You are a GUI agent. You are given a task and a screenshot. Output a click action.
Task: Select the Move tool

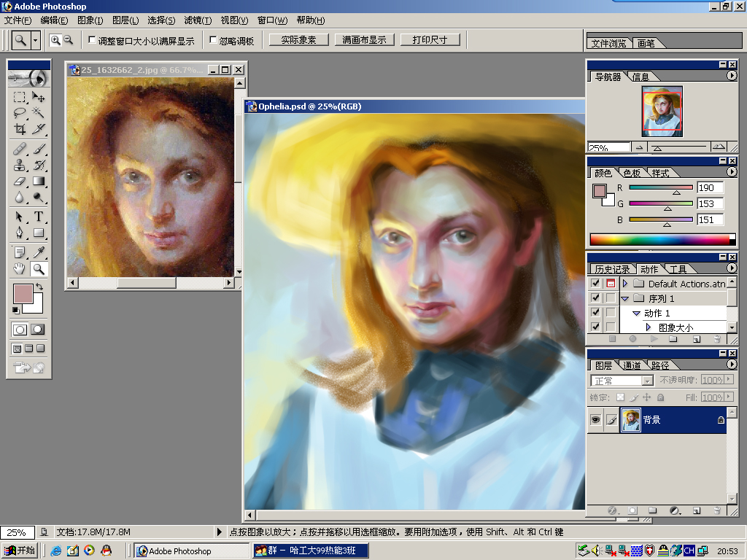coord(39,98)
